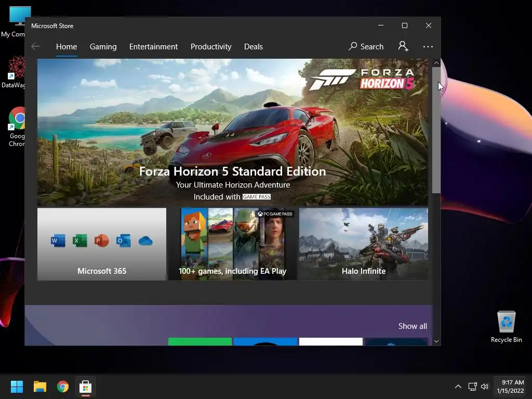The height and width of the screenshot is (399, 532).
Task: Launch Google Chrome from the taskbar
Action: click(63, 387)
